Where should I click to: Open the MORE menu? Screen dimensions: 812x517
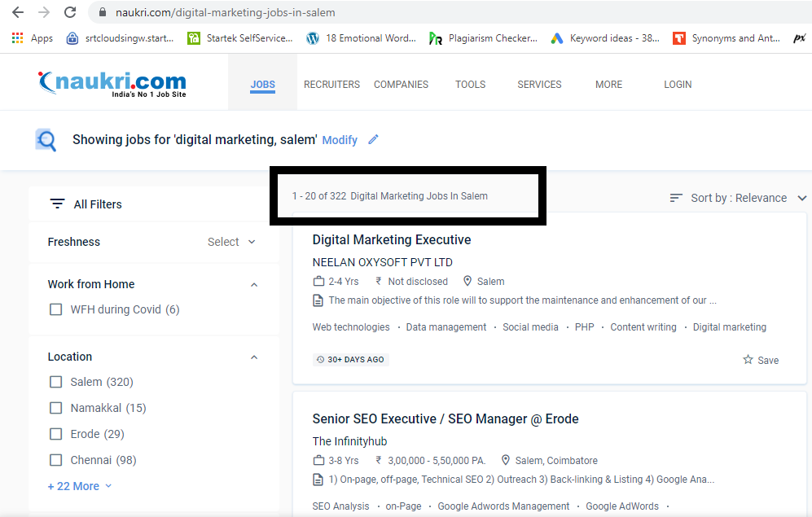pyautogui.click(x=608, y=85)
